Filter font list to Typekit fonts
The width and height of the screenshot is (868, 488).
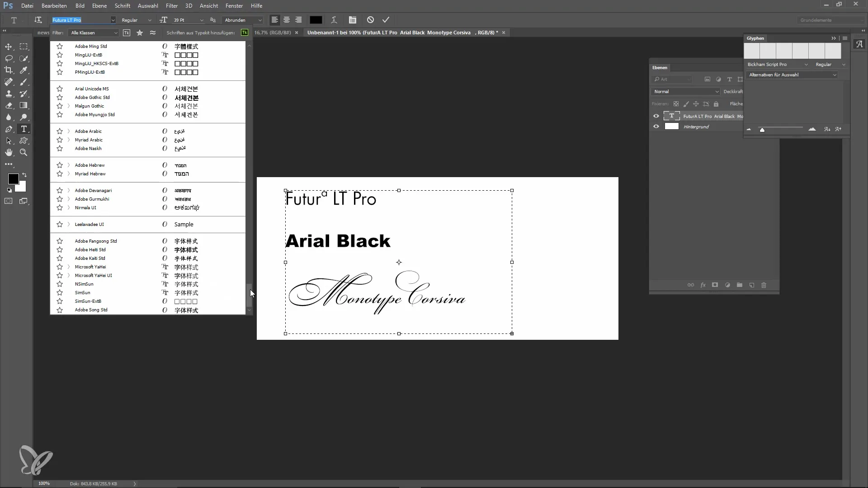coord(127,33)
